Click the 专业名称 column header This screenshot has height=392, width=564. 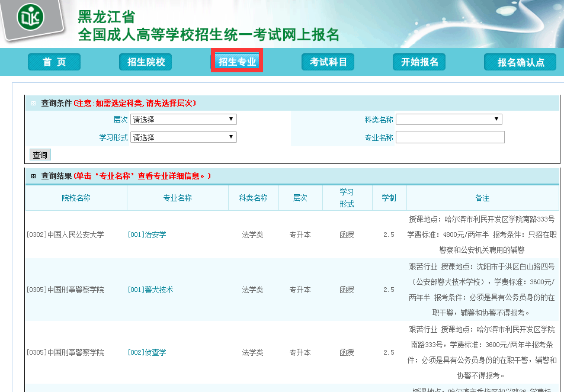tap(178, 198)
